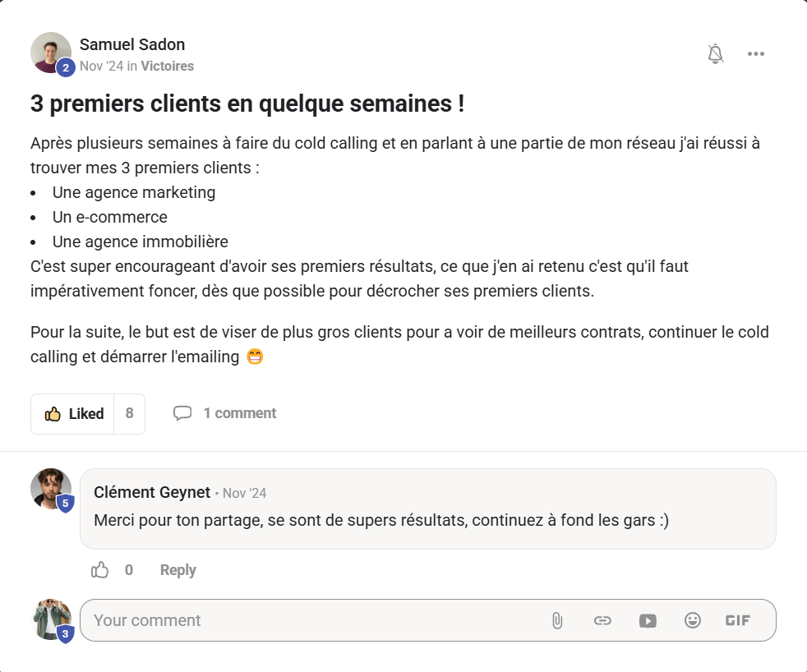Click your own avatar beside comment box
This screenshot has height=672, width=807.
coord(51,619)
